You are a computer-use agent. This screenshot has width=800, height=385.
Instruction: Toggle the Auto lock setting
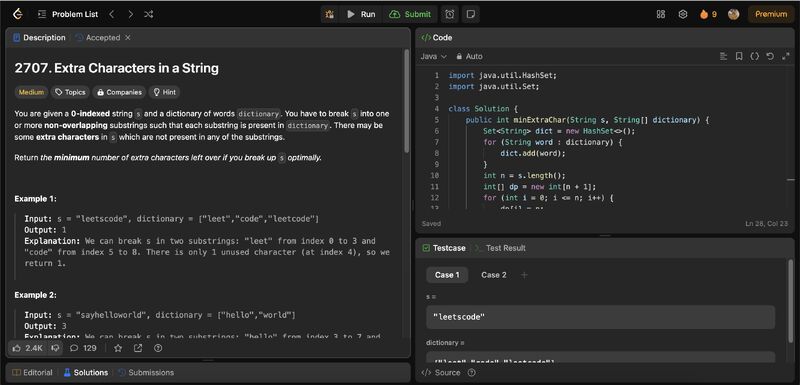[469, 56]
